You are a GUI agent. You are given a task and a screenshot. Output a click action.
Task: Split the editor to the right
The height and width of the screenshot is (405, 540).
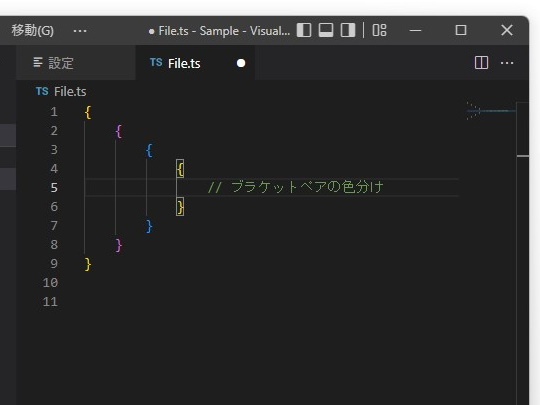pos(481,63)
